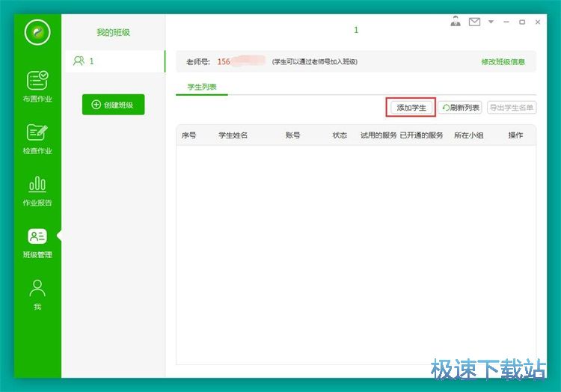Click the 账号 column header
This screenshot has height=392, width=561.
292,135
